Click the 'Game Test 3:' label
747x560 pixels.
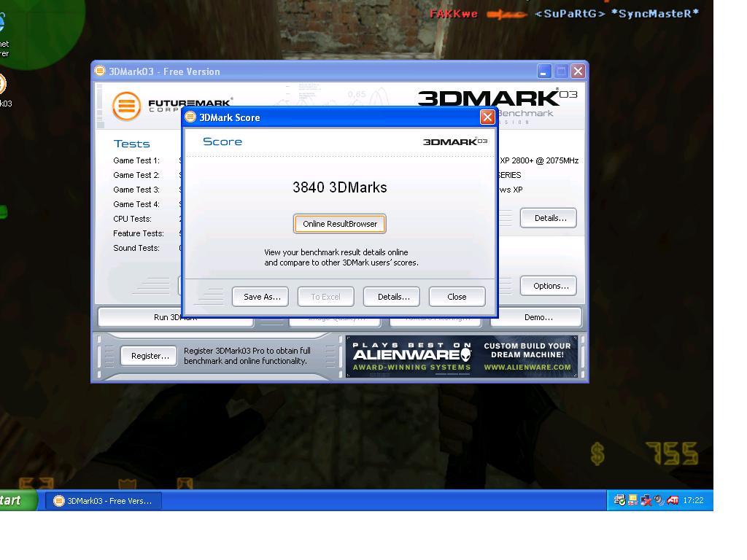pyautogui.click(x=136, y=190)
